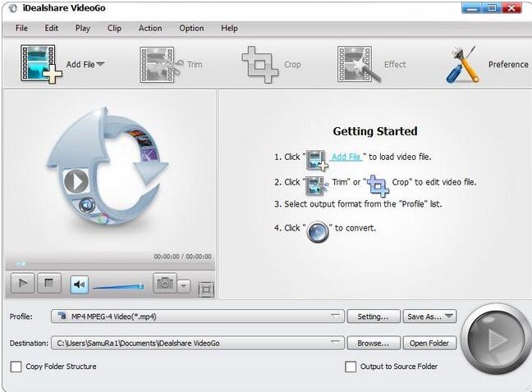Click the Browse... button
Screen dimensions: 532x392
374,343
